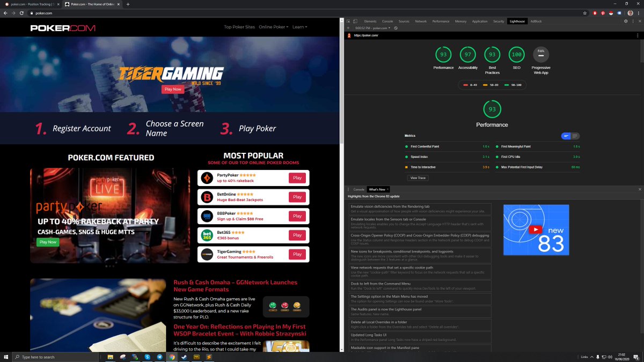Open DevTools settings gear
Screen dimensions: 644x362
tap(626, 21)
